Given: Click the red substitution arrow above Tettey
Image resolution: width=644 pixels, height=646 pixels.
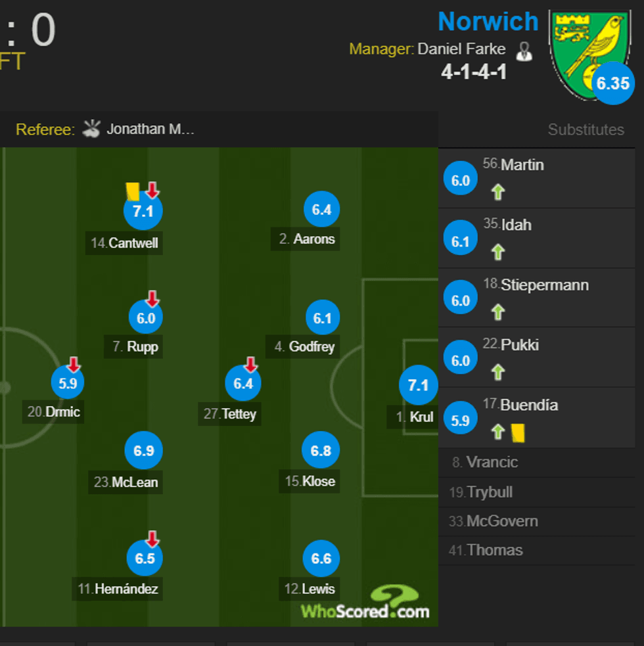Looking at the screenshot, I should click(250, 364).
